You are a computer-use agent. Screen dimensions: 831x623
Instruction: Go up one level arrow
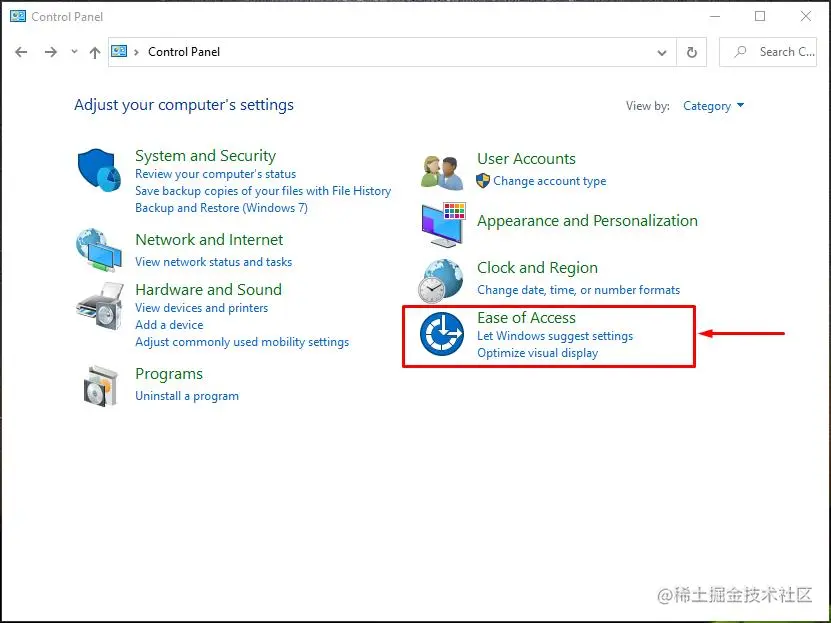95,52
